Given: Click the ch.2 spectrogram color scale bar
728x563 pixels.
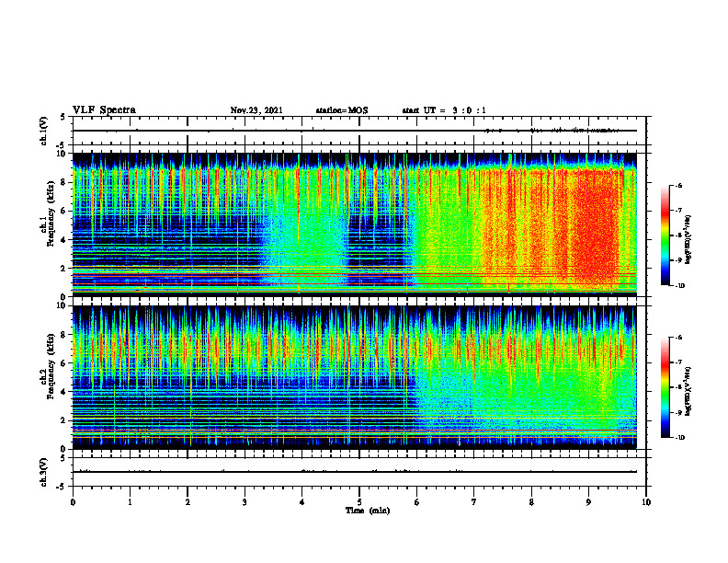Looking at the screenshot, I should click(x=665, y=387).
